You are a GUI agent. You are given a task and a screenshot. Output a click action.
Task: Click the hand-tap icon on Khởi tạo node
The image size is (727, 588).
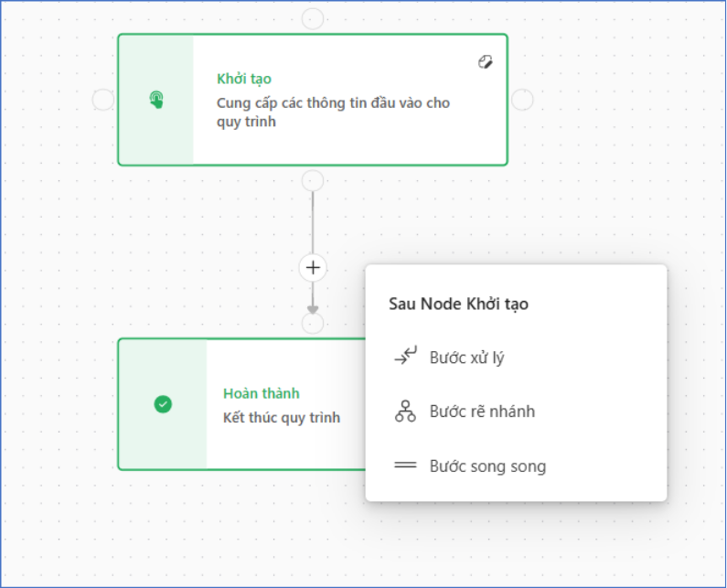click(x=156, y=100)
